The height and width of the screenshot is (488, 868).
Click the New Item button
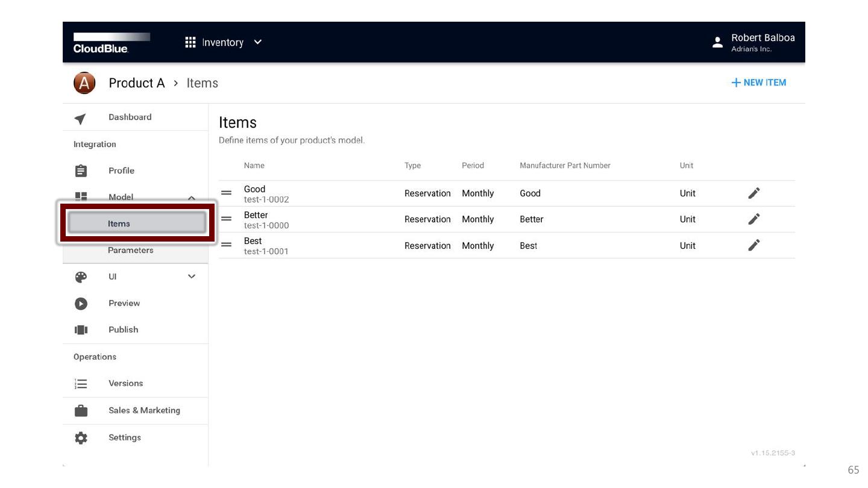coord(758,83)
